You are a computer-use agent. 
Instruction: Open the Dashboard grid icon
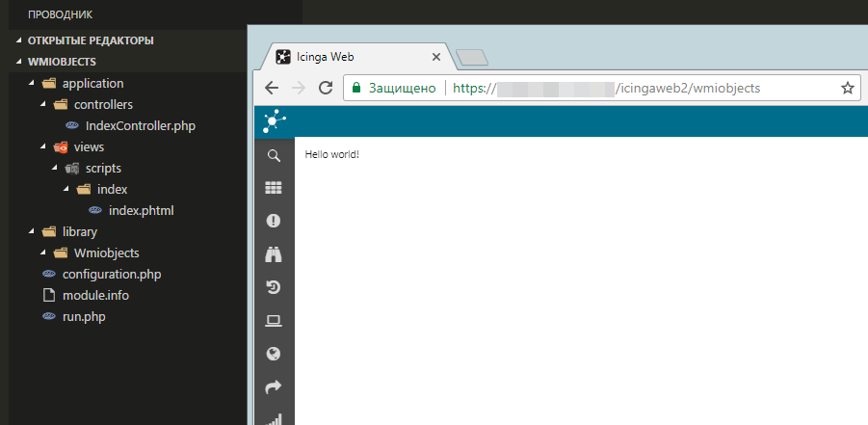point(274,188)
